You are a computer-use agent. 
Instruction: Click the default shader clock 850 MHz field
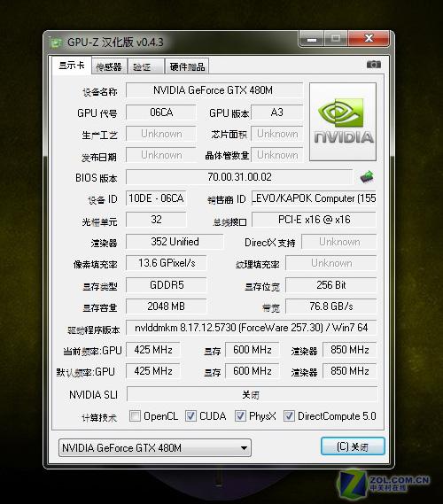[x=349, y=371]
